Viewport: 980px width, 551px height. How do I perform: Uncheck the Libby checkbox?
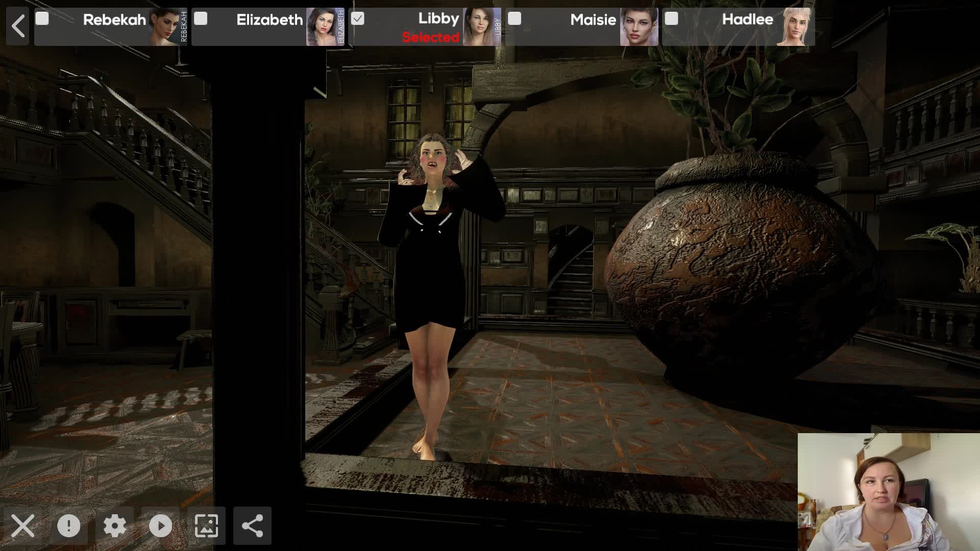coord(358,19)
